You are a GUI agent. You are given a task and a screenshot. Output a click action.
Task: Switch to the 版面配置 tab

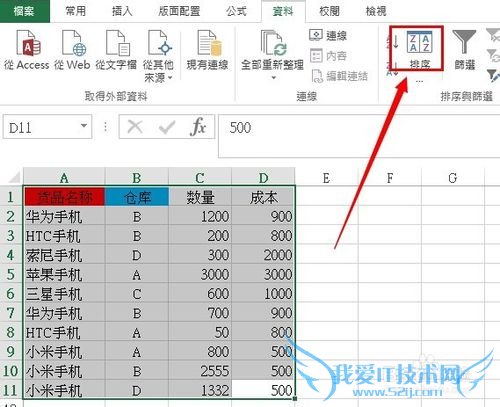coord(179,11)
